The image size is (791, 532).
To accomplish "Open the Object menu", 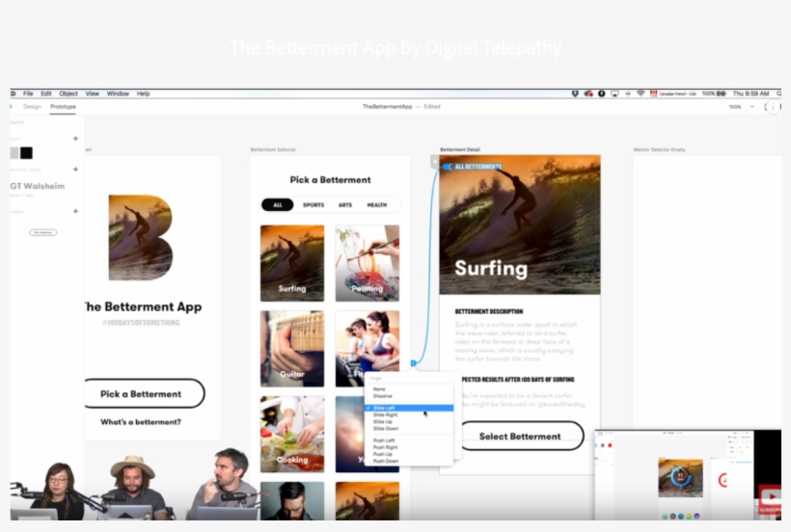I will [x=68, y=93].
